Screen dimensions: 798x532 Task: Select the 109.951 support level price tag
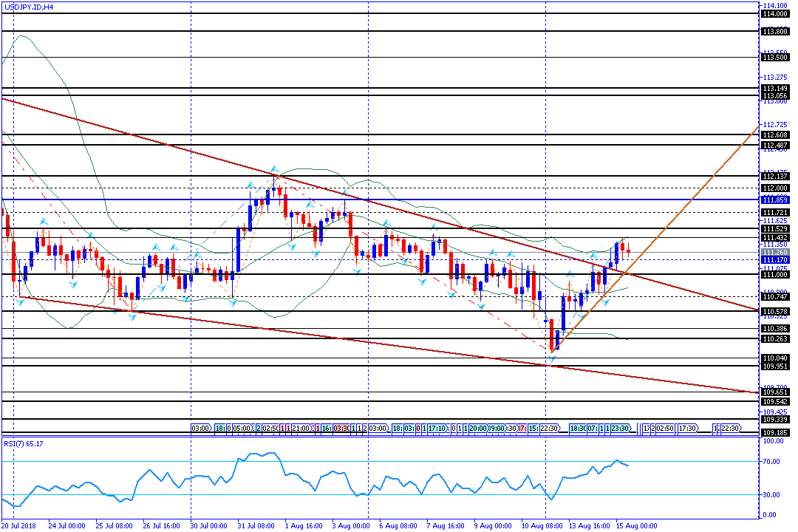pyautogui.click(x=774, y=366)
